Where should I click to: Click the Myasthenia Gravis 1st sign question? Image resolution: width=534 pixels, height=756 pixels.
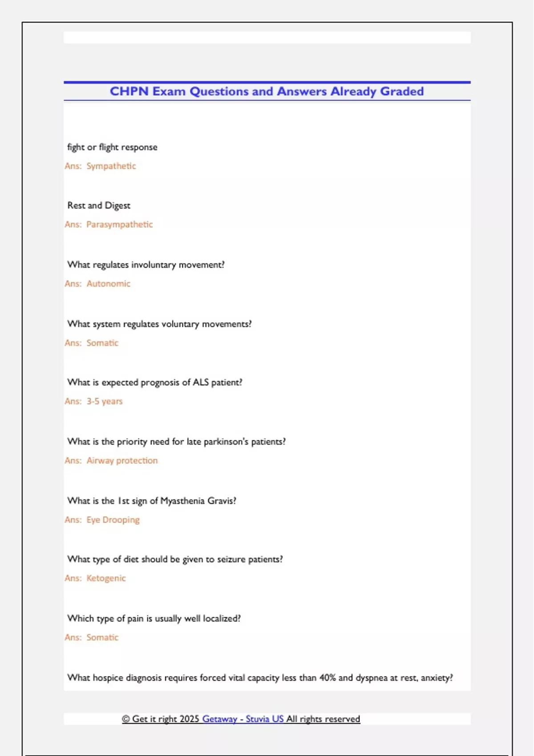(152, 501)
